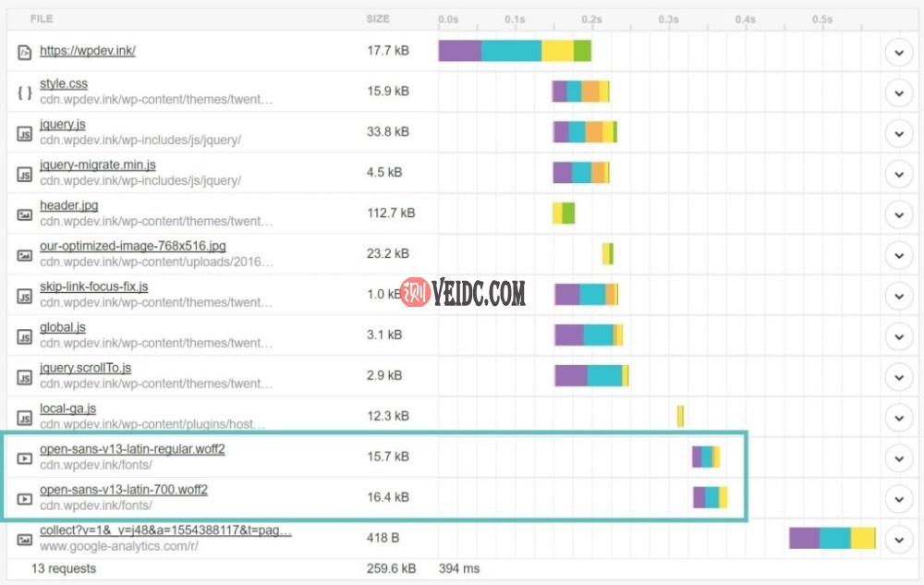Click the image icon beside the collect?v=1 request
924x585 pixels.
coord(24,540)
